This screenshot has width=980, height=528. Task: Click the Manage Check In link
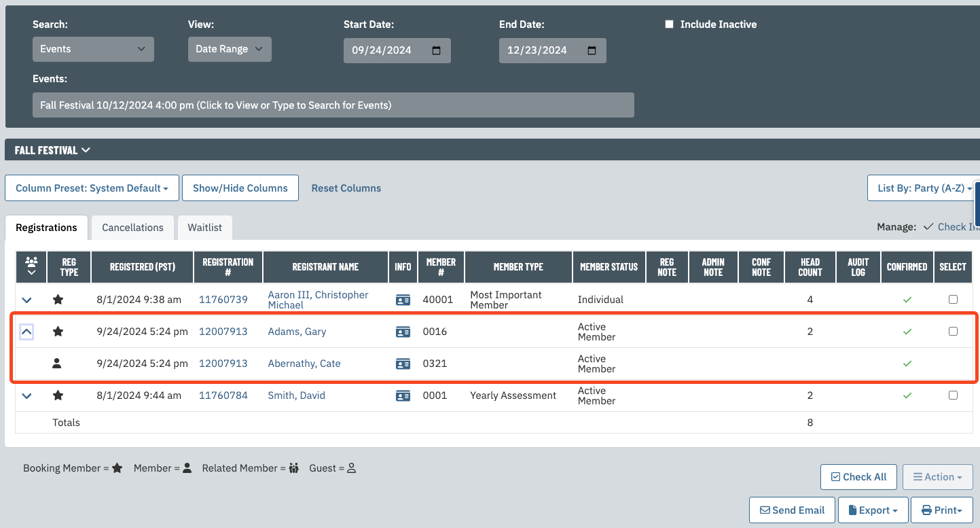pyautogui.click(x=958, y=227)
